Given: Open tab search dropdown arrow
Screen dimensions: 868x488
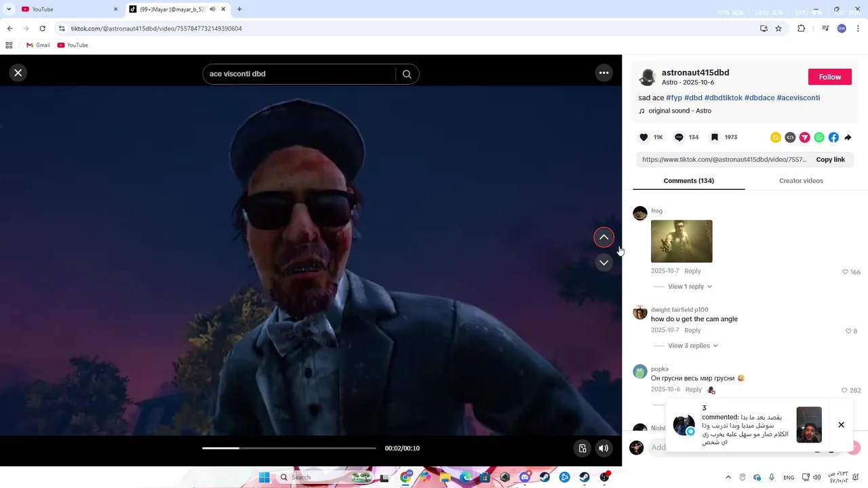Looking at the screenshot, I should click(9, 9).
